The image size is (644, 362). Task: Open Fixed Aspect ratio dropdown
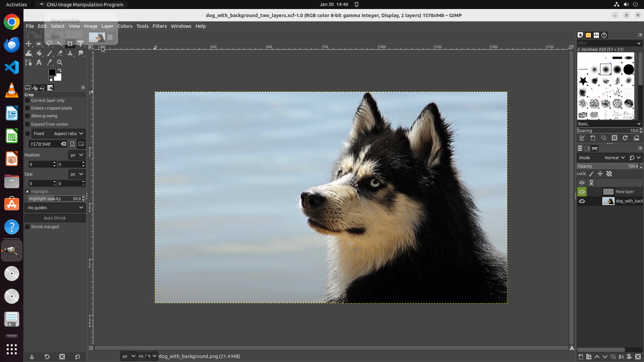click(x=58, y=133)
